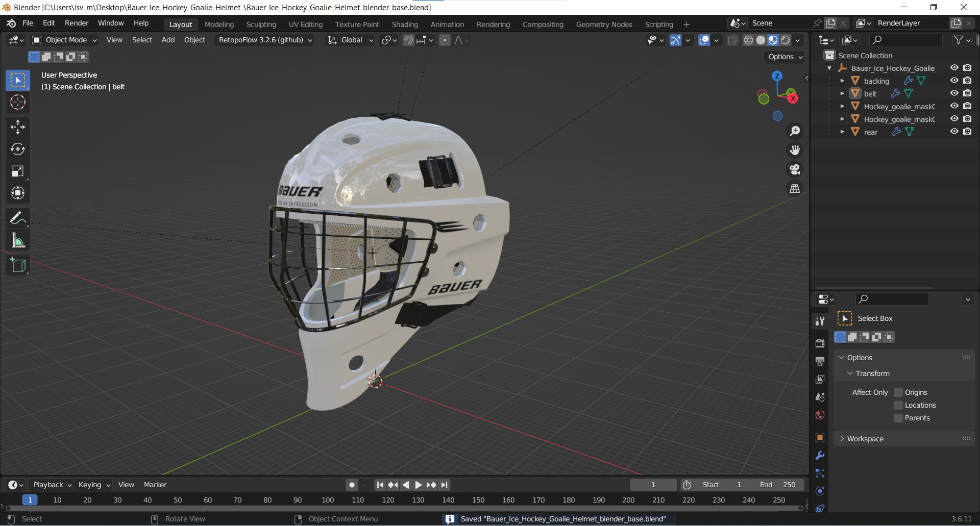Select the Measure tool

(x=18, y=240)
